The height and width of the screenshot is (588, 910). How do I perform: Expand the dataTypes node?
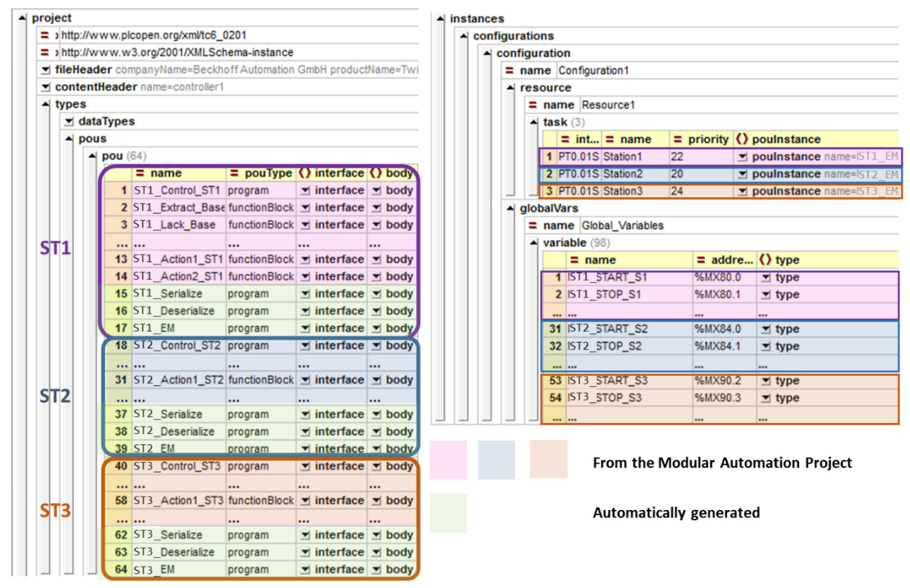click(x=69, y=121)
